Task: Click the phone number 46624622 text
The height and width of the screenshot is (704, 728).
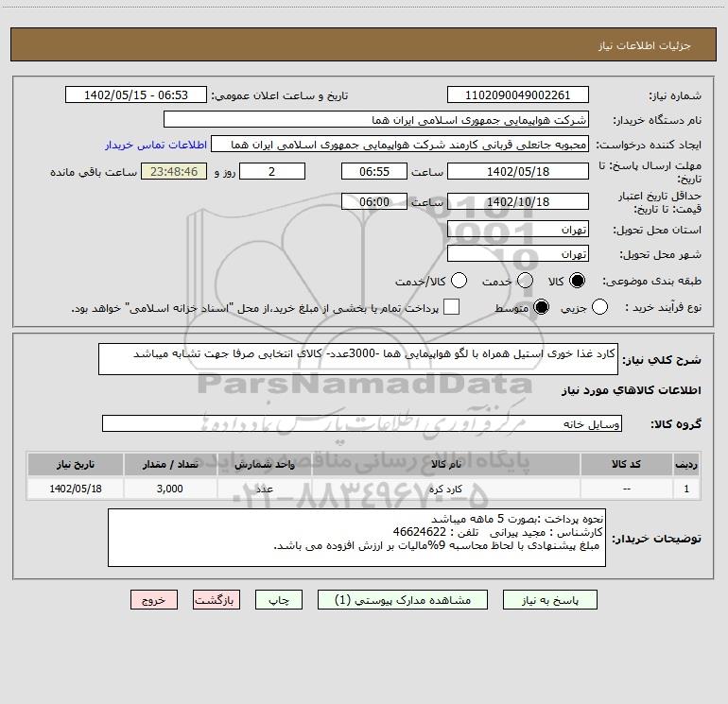Action: [419, 532]
